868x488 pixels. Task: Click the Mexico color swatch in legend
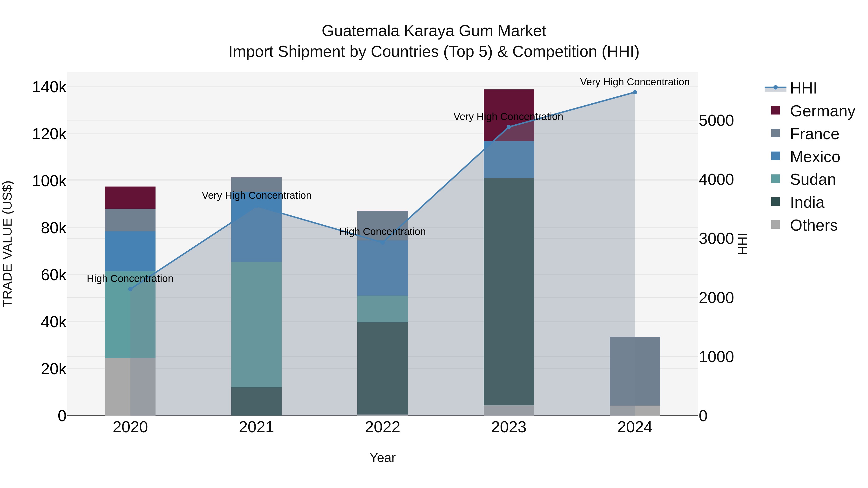(776, 156)
